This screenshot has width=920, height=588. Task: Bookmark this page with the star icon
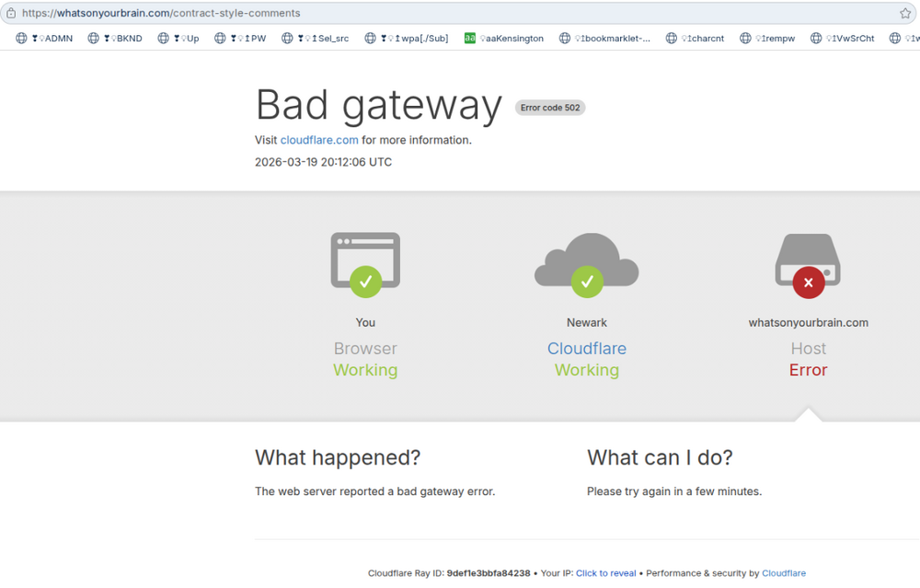[905, 13]
